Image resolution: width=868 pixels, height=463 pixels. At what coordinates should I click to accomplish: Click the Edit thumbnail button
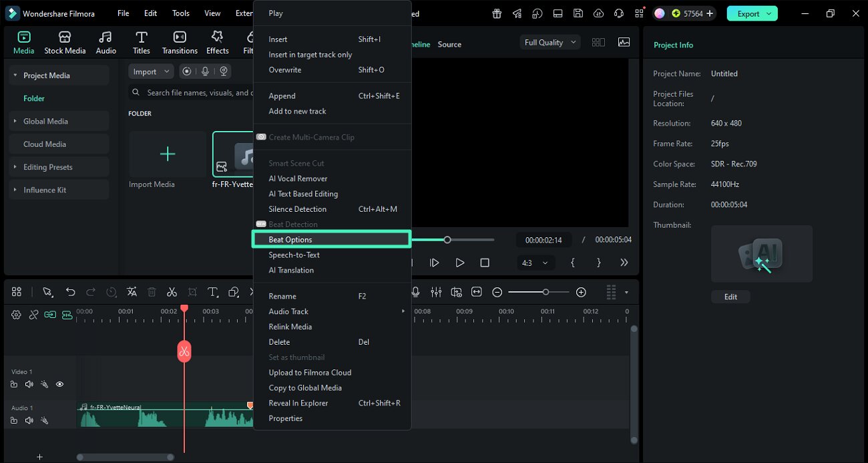(730, 297)
